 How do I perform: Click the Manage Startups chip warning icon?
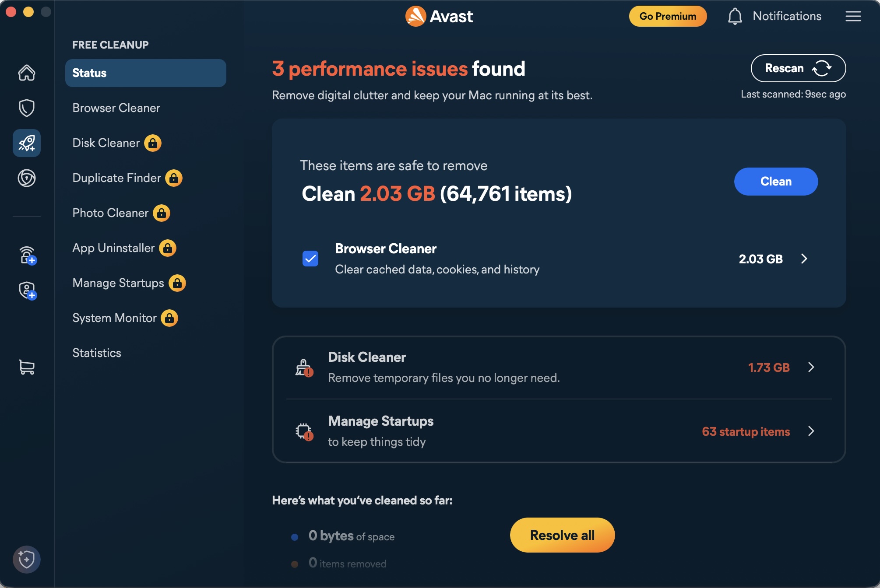click(x=304, y=432)
